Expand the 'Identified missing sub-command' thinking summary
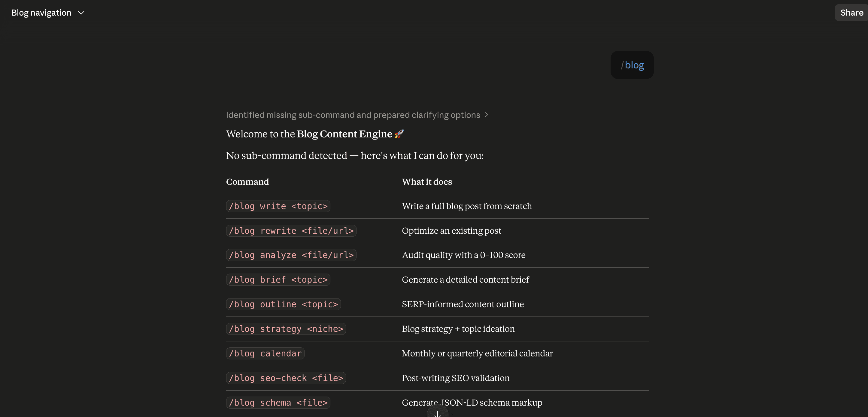The image size is (868, 417). point(357,115)
